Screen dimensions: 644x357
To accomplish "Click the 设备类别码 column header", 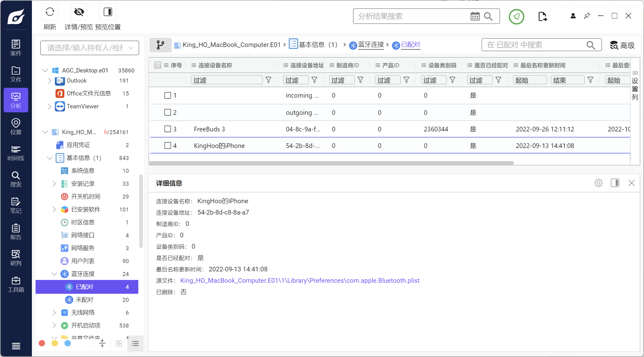I will click(442, 65).
